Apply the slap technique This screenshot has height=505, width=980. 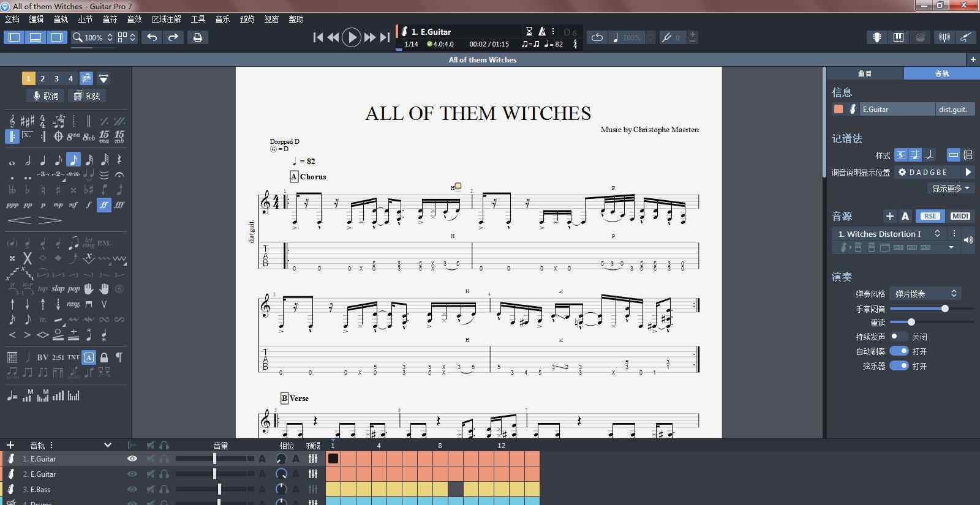tap(58, 289)
